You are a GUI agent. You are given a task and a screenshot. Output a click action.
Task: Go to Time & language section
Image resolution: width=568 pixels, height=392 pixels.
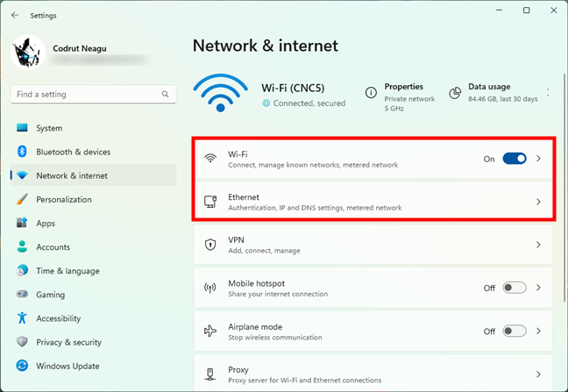point(67,271)
